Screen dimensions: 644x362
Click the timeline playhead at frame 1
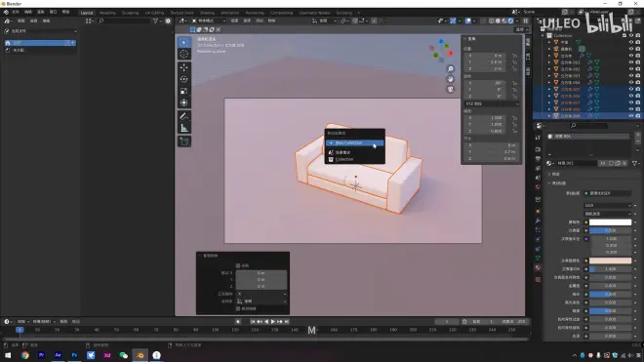tap(20, 330)
